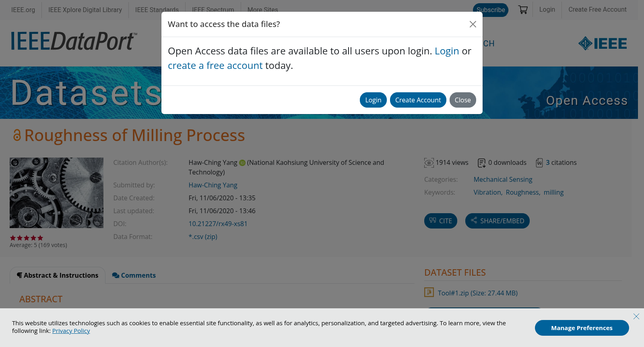The height and width of the screenshot is (347, 644).
Task: Click the '0 downloads' text
Action: (507, 163)
